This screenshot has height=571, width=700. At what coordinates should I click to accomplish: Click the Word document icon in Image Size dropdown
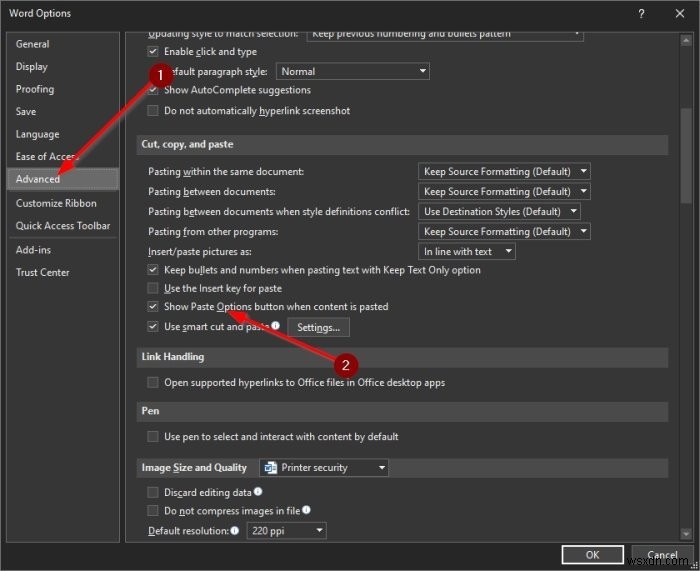[271, 467]
